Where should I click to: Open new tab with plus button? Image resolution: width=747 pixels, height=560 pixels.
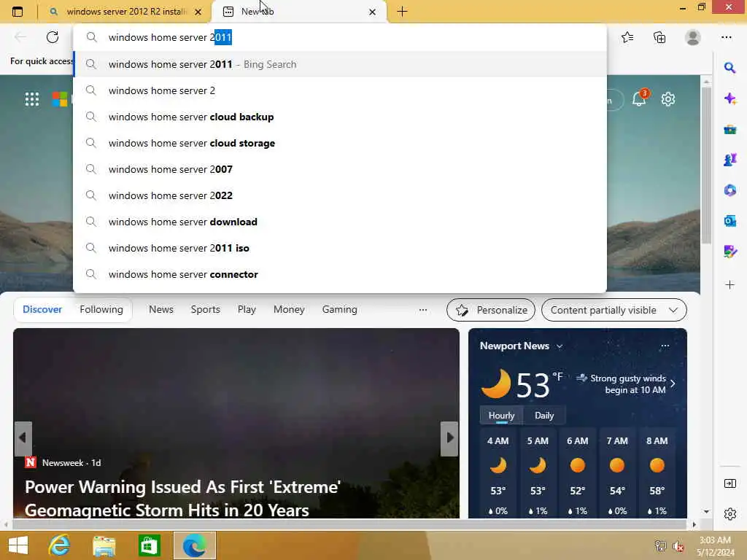click(x=402, y=12)
